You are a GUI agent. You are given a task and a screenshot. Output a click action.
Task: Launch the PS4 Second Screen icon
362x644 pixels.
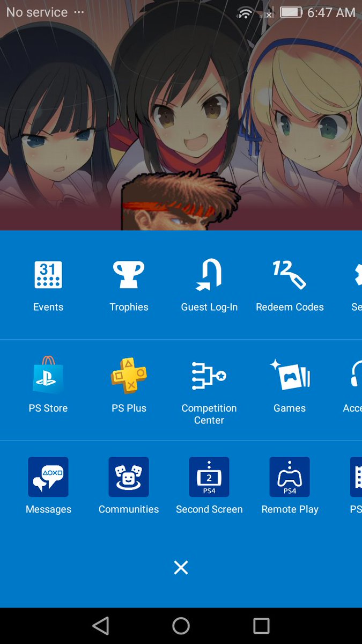coord(209,477)
